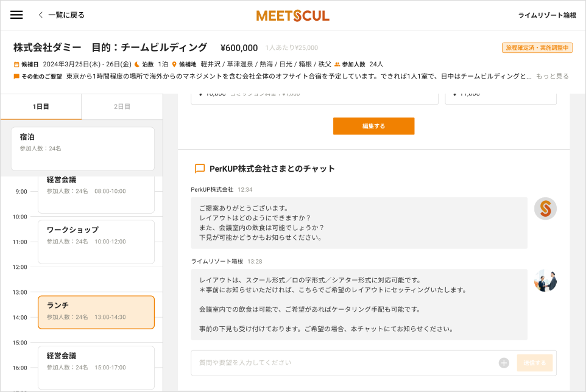Screen dimensions: 586x392
Task: Click the location pin icon beside 候補地
Action: 174,64
